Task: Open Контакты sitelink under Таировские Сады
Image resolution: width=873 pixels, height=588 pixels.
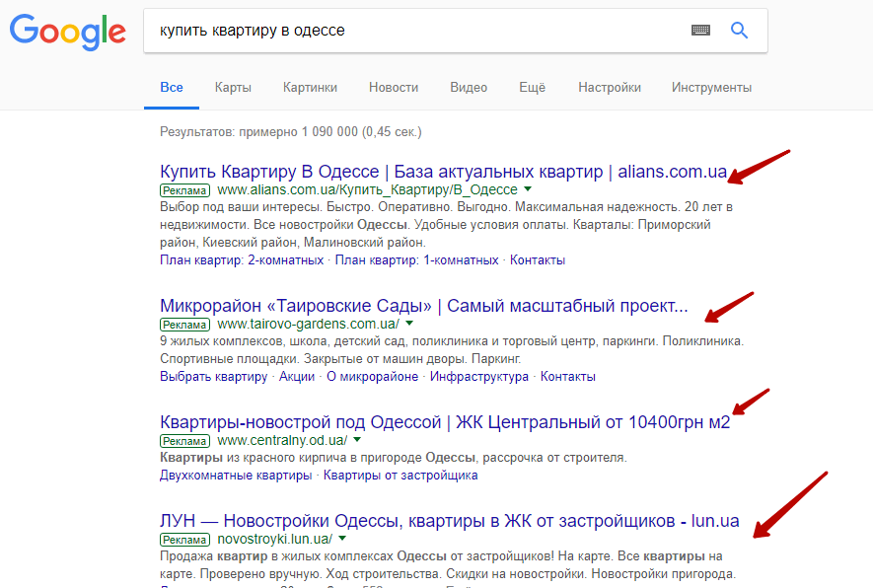Action: (x=568, y=377)
